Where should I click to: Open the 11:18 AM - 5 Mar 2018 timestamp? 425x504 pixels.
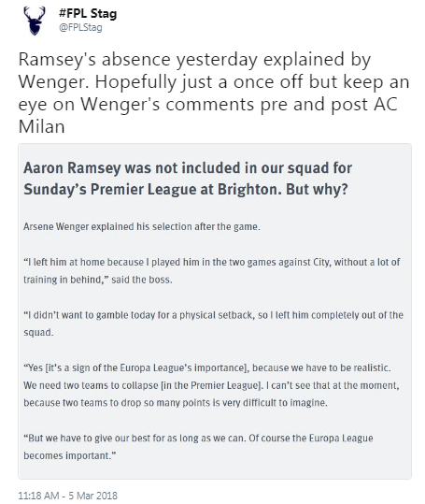[x=68, y=496]
